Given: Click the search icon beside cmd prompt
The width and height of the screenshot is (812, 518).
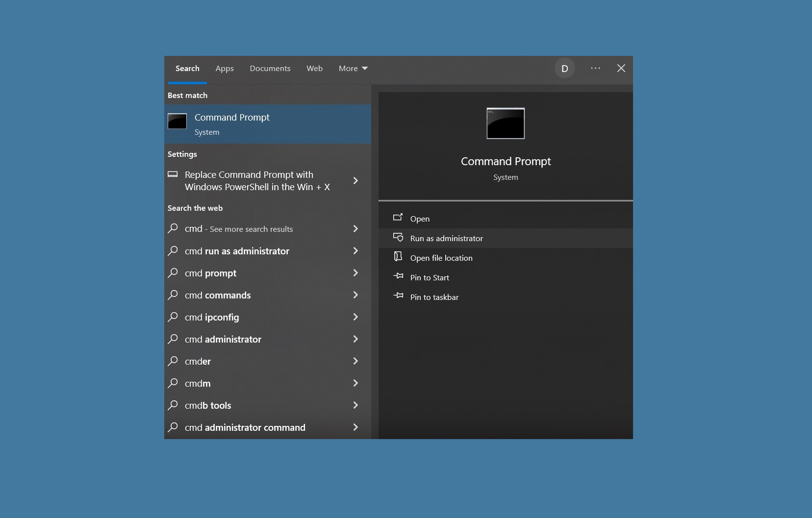Looking at the screenshot, I should pos(173,272).
